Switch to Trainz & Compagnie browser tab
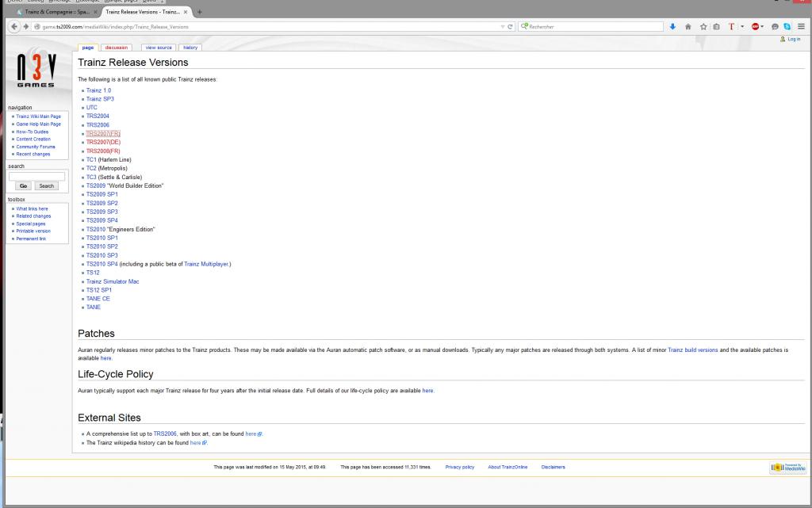Screen dimensions: 812x508 click(56, 12)
